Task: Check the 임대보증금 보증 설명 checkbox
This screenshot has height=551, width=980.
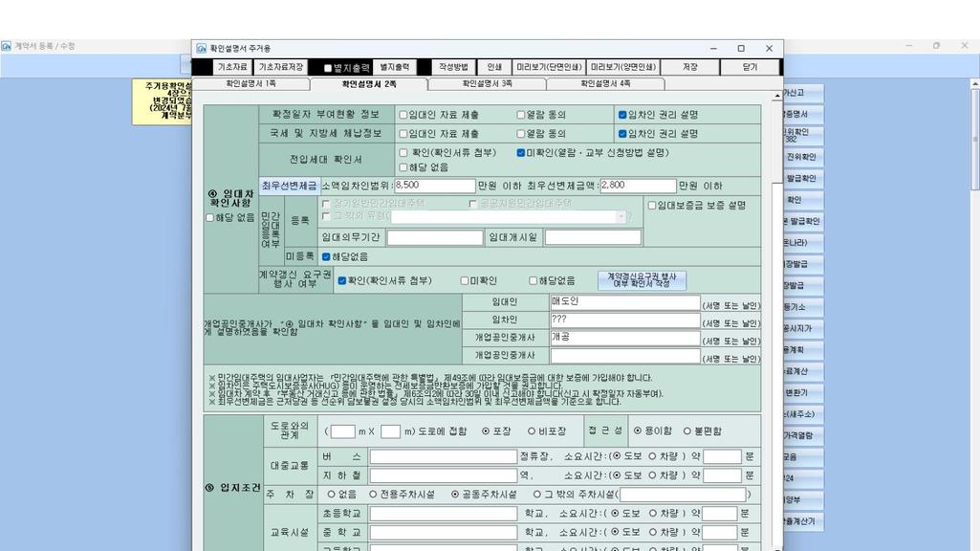Action: tap(652, 205)
